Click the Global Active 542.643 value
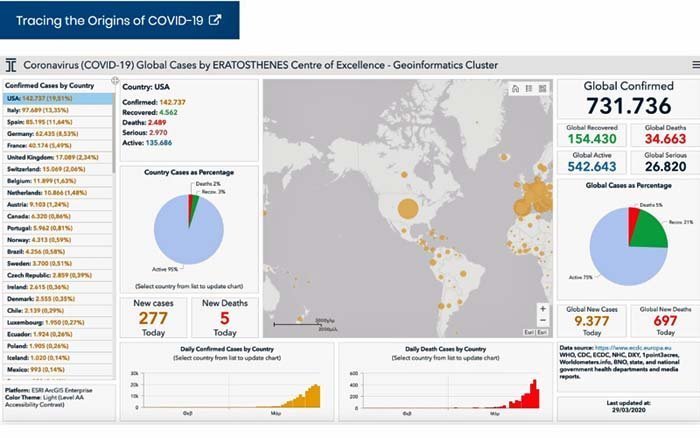The height and width of the screenshot is (438, 700). (x=592, y=167)
